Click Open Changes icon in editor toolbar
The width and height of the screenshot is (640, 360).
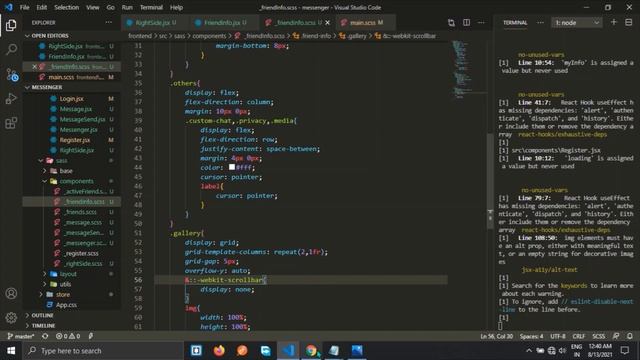pyautogui.click(x=451, y=22)
